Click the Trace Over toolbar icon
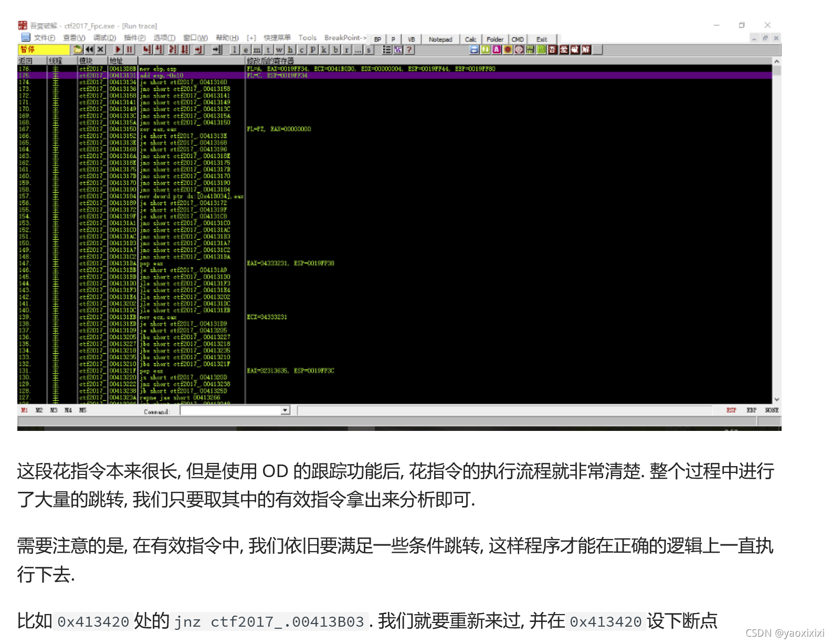The width and height of the screenshot is (832, 644). [x=185, y=49]
